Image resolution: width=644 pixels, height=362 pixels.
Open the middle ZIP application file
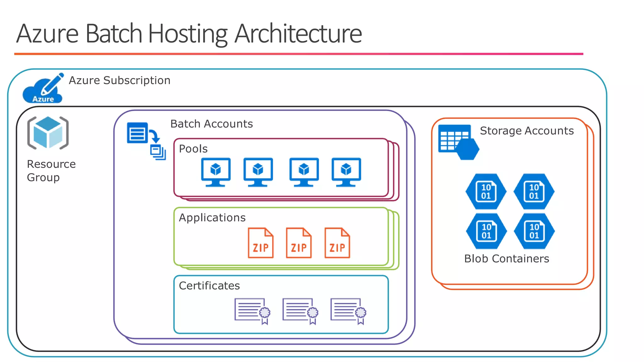click(x=298, y=243)
